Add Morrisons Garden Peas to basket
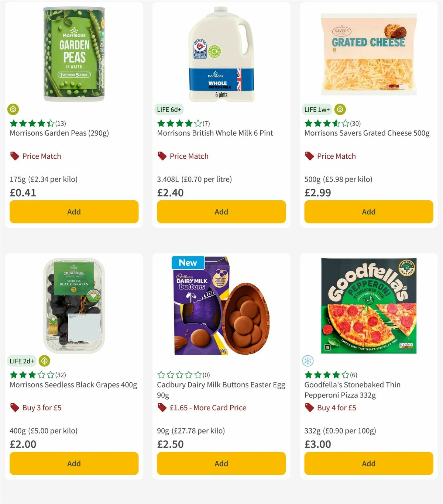443x504 pixels. pos(74,211)
